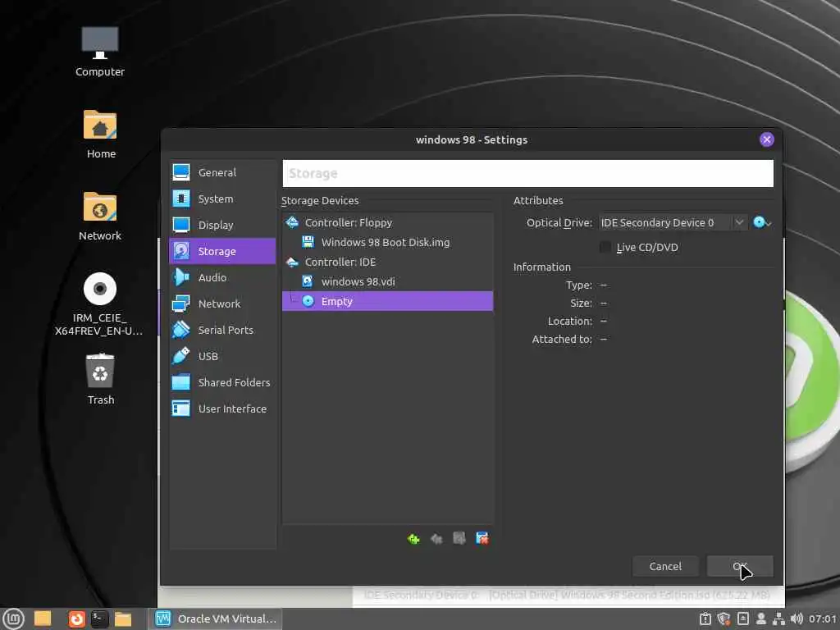The height and width of the screenshot is (630, 840).
Task: Select the Empty optical drive entry
Action: click(387, 301)
